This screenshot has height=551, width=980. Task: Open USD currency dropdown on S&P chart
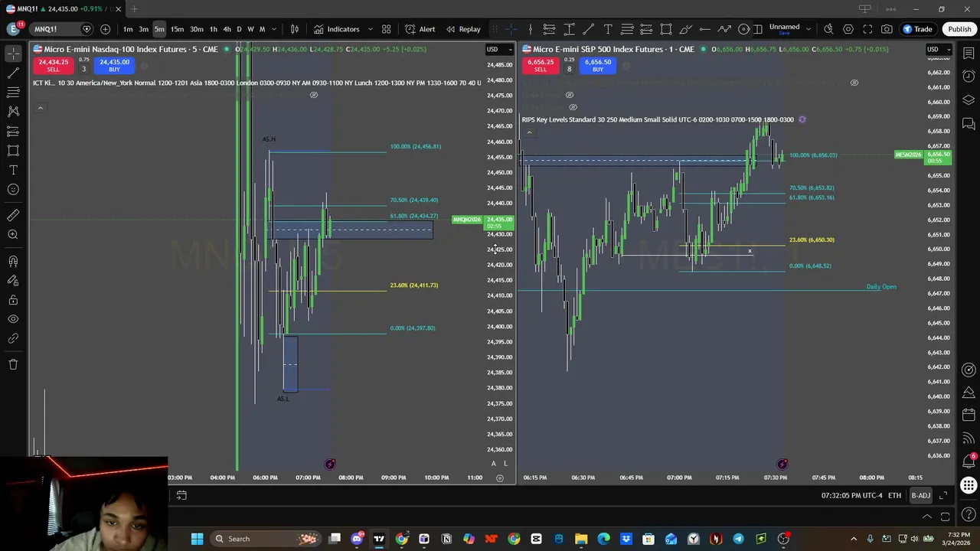[x=939, y=50]
